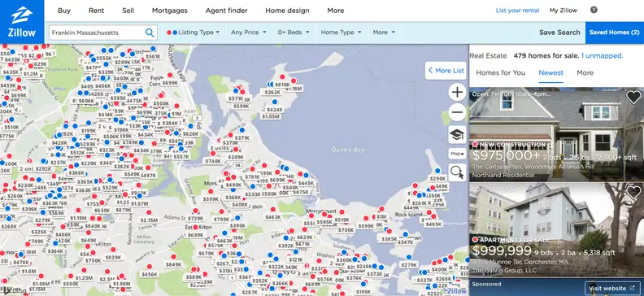Screen dimensions: 644x296
Task: Open the More filters dropdown
Action: [x=384, y=33]
